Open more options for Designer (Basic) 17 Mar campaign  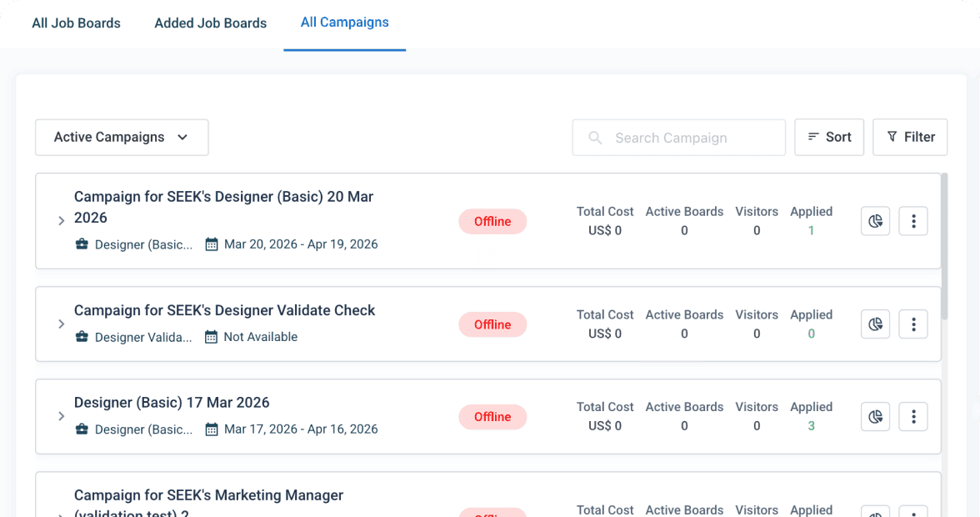913,416
